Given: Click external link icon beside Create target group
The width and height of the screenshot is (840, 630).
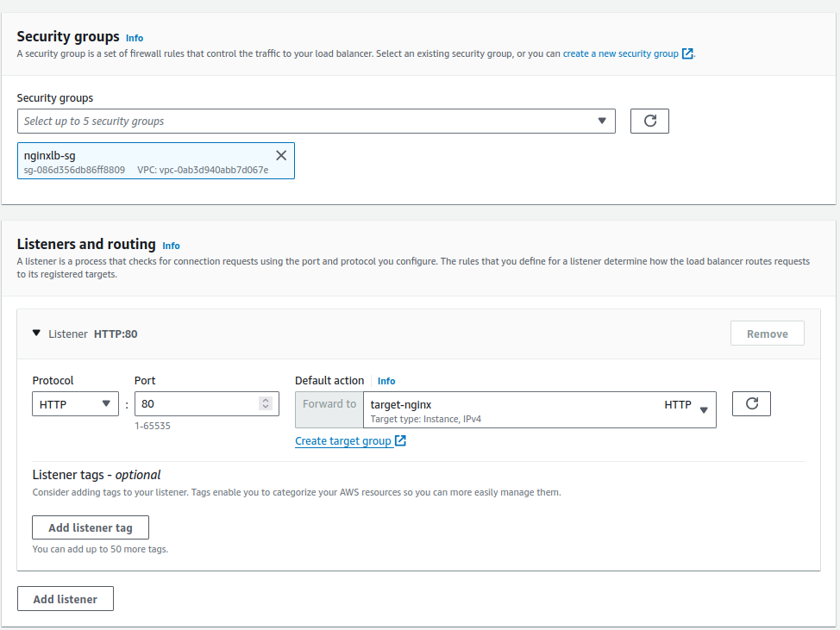Looking at the screenshot, I should [400, 441].
